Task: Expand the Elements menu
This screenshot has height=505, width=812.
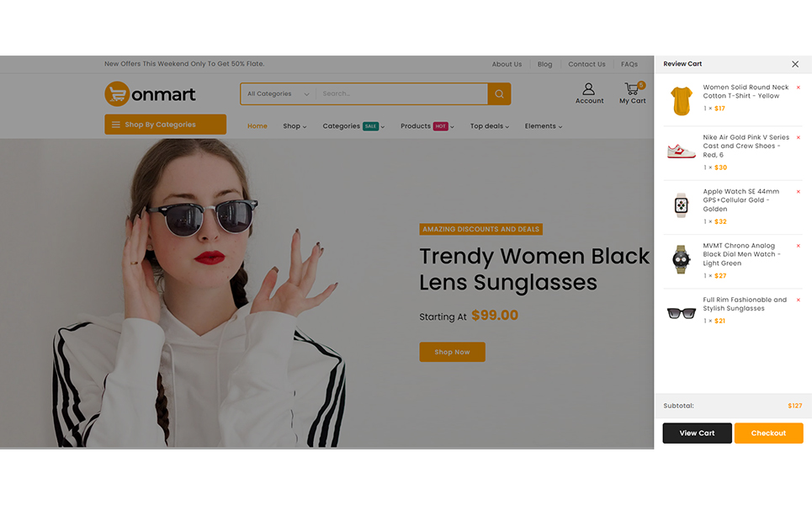Action: 544,126
